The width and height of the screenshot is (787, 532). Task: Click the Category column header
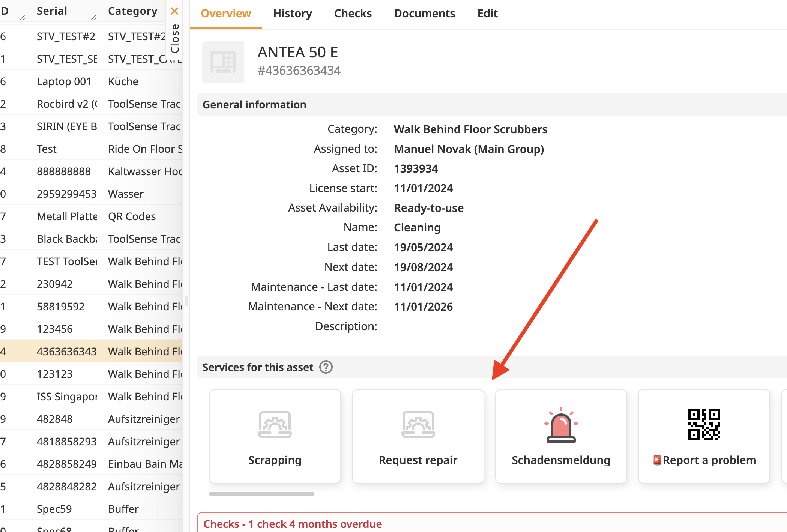click(132, 11)
